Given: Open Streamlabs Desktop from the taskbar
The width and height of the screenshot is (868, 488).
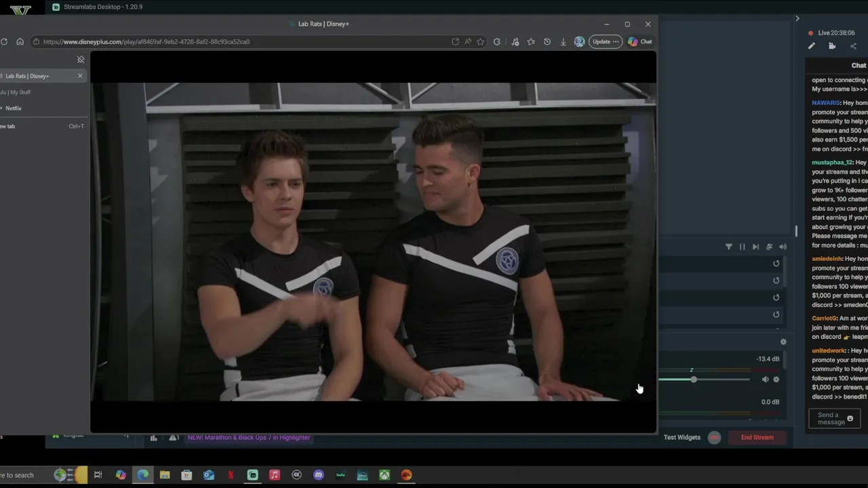Looking at the screenshot, I should tap(252, 475).
